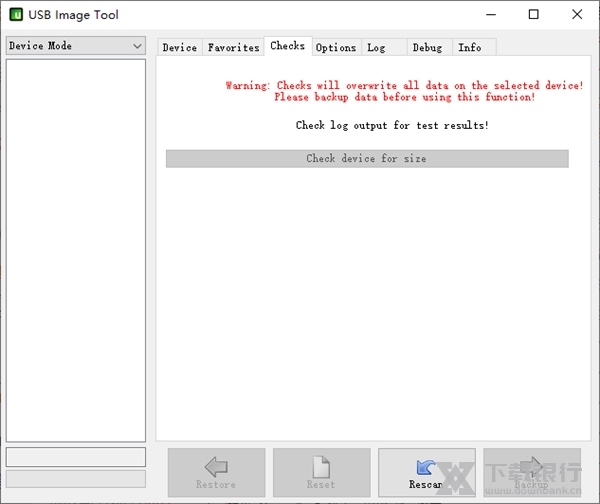This screenshot has width=600, height=504.
Task: Show the Log tab
Action: click(x=376, y=47)
